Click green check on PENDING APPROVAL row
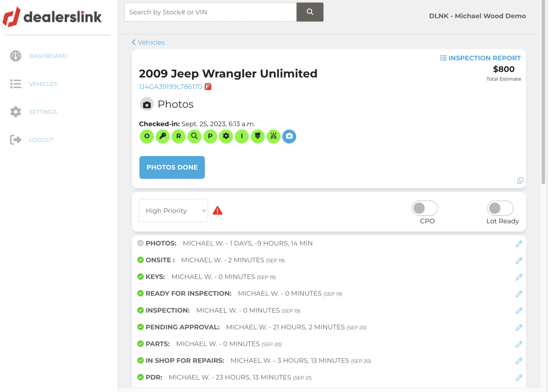Image resolution: width=548 pixels, height=392 pixels. (140, 327)
